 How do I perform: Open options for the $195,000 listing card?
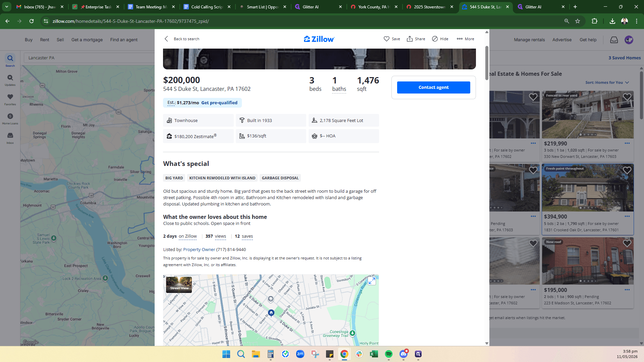click(627, 290)
